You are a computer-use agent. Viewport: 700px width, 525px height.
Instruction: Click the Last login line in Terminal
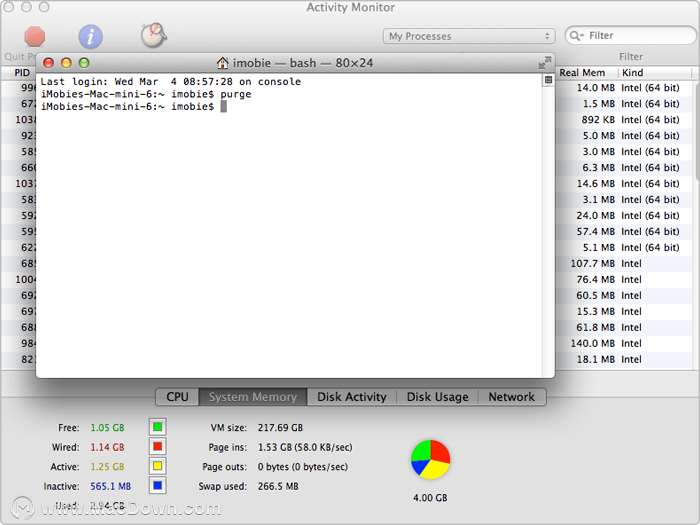click(171, 82)
